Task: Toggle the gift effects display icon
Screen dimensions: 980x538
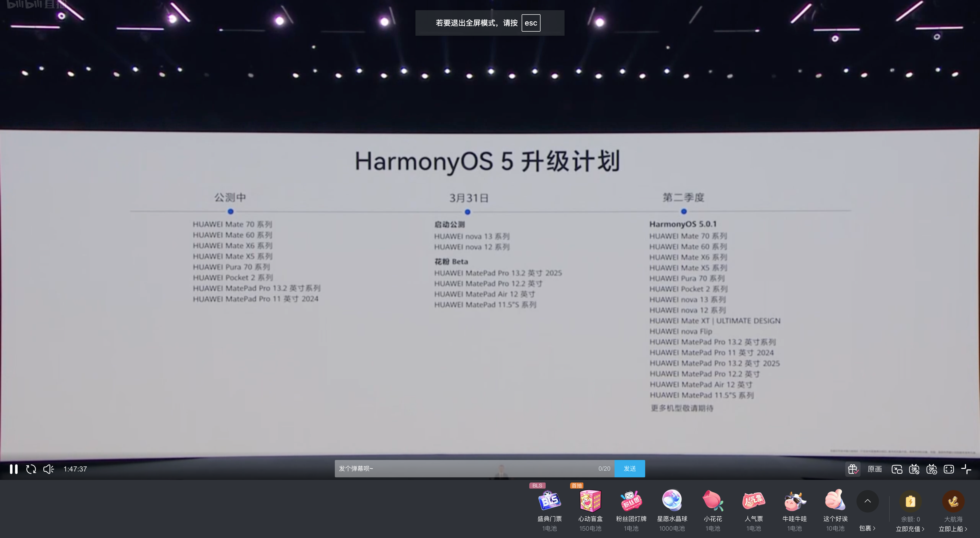Action: pyautogui.click(x=853, y=469)
